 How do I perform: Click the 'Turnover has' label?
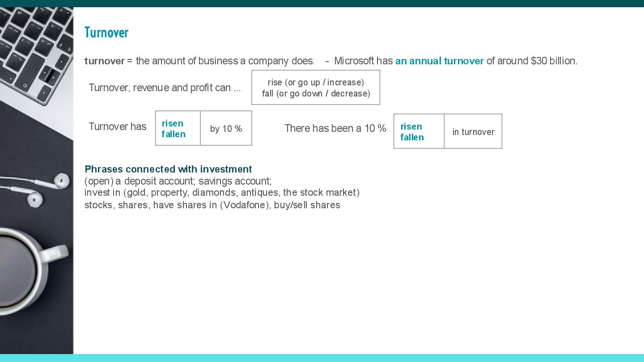118,126
